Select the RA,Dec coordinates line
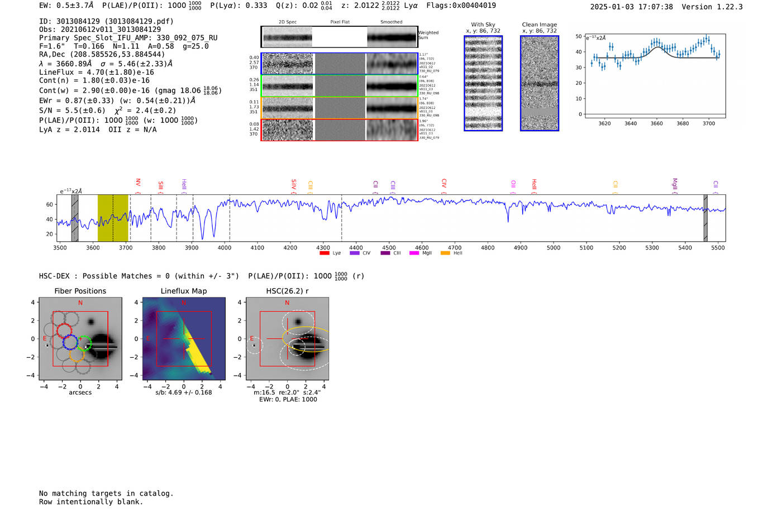The image size is (782, 532). click(102, 55)
